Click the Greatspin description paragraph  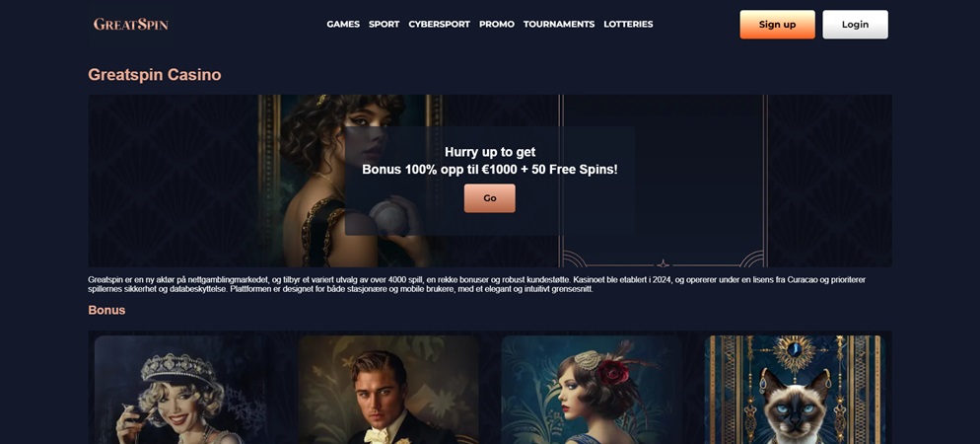[477, 284]
